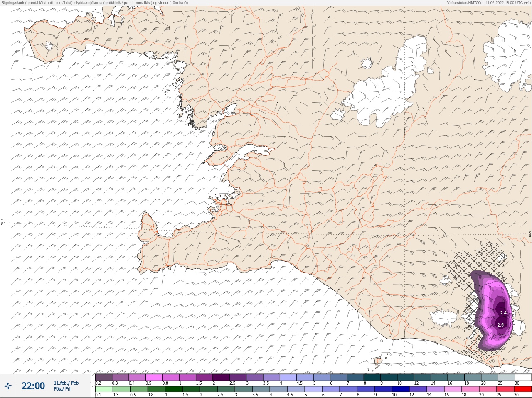The image size is (532, 398).
Task: Click the purple snowfall area on the map
Action: (493, 312)
